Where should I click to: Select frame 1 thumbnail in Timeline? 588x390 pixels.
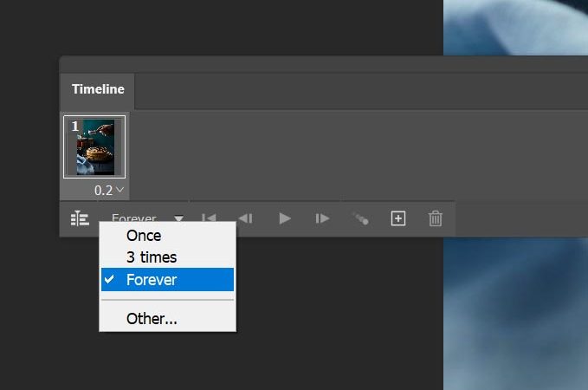pos(94,146)
